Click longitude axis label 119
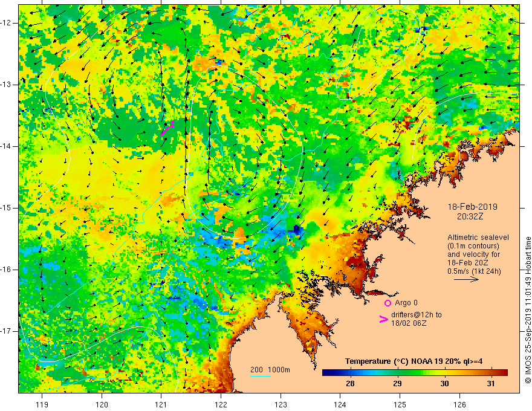The height and width of the screenshot is (411, 532). 42,404
